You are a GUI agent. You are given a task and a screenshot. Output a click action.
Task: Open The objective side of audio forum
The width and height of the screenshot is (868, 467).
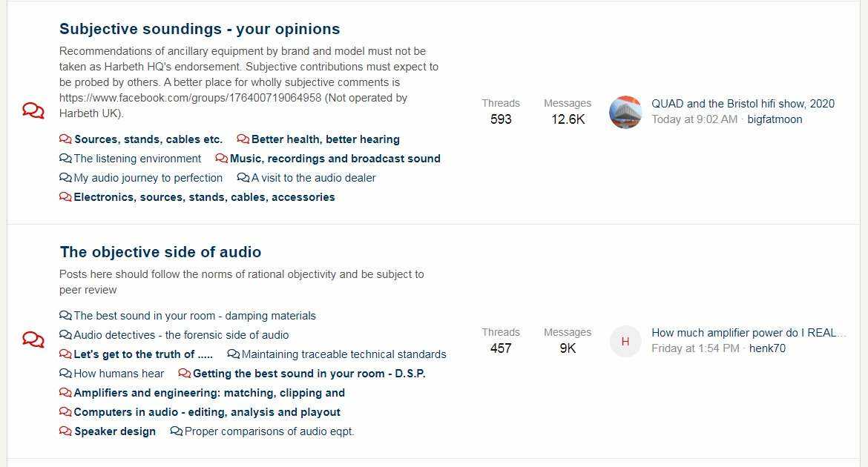[x=160, y=252]
